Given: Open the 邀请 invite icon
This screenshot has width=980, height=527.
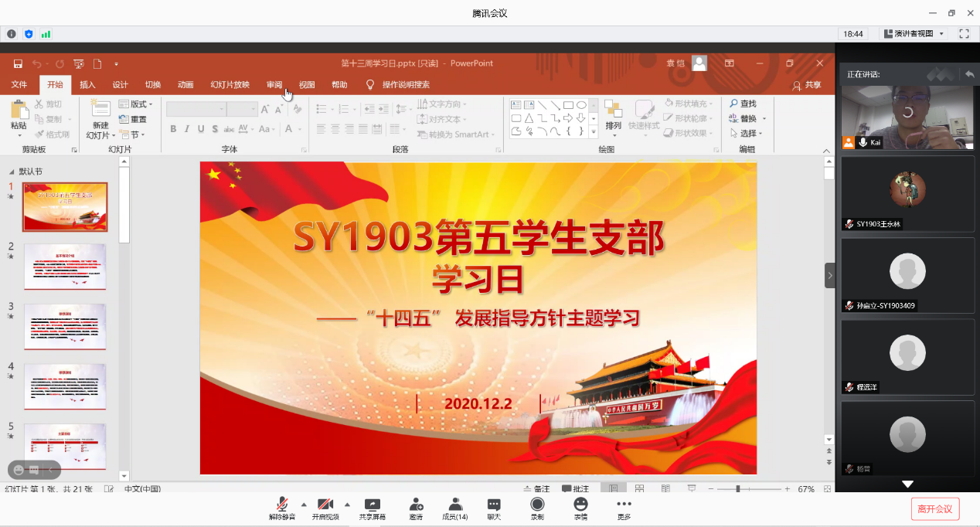Looking at the screenshot, I should point(416,508).
